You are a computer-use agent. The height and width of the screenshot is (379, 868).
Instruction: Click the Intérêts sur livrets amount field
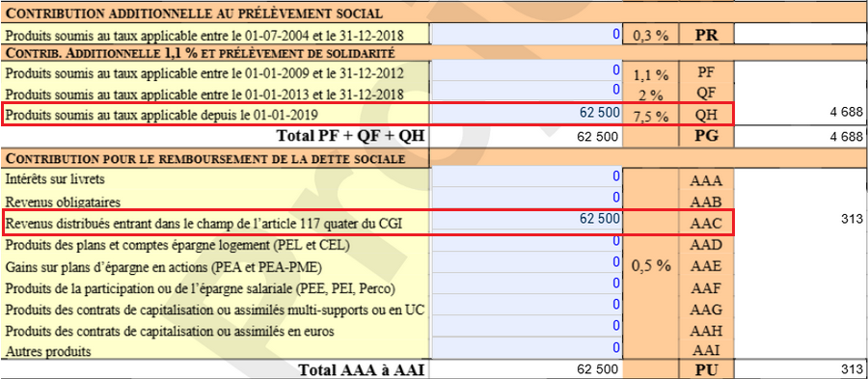527,177
